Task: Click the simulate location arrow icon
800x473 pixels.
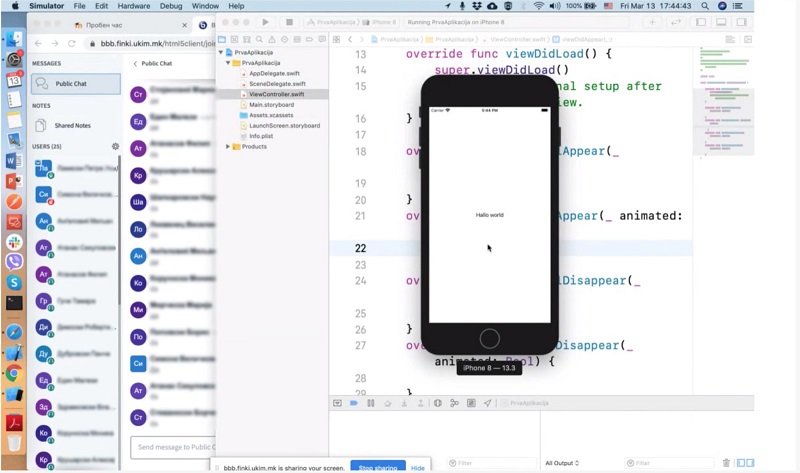Action: point(488,403)
